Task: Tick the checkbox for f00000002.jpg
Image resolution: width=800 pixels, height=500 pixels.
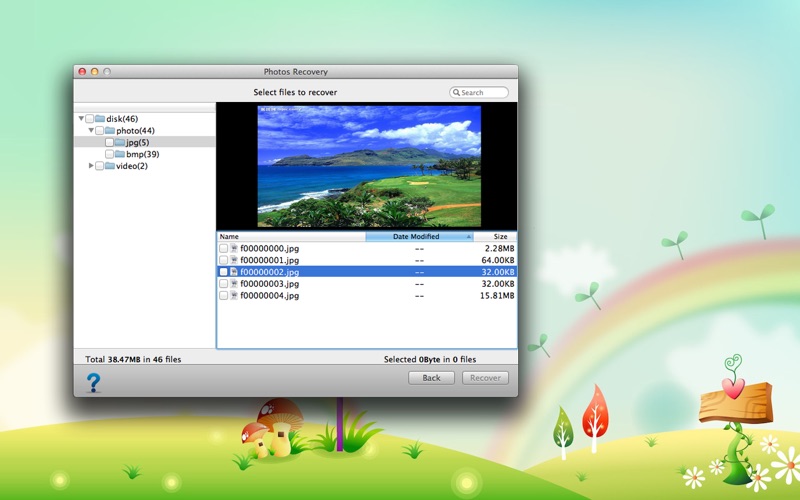Action: coord(223,272)
